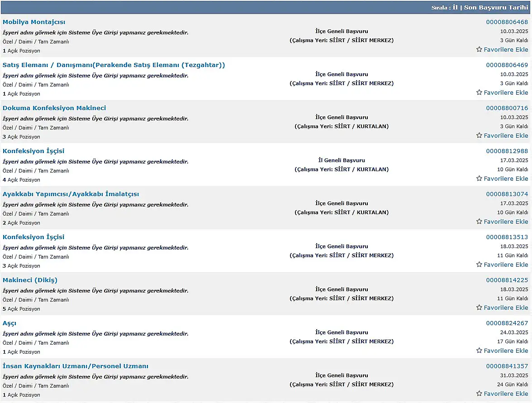Click listing number 00008812988
Screen dimensions: 532x403
coord(507,151)
